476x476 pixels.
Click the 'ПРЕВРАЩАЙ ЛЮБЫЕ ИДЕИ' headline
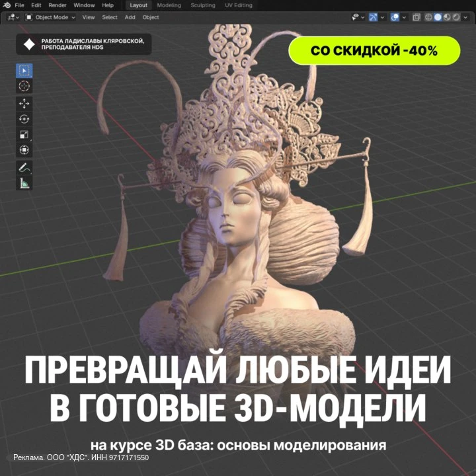(x=238, y=370)
